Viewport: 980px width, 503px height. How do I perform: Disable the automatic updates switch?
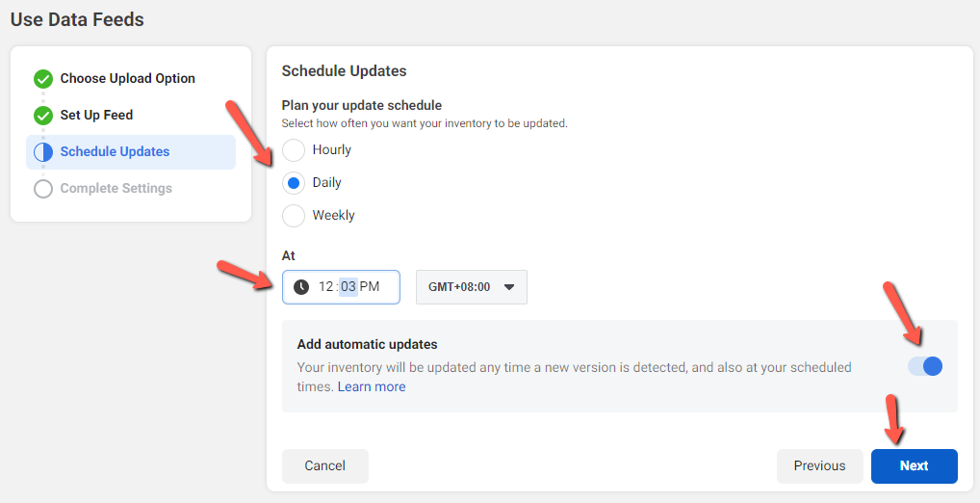tap(925, 366)
